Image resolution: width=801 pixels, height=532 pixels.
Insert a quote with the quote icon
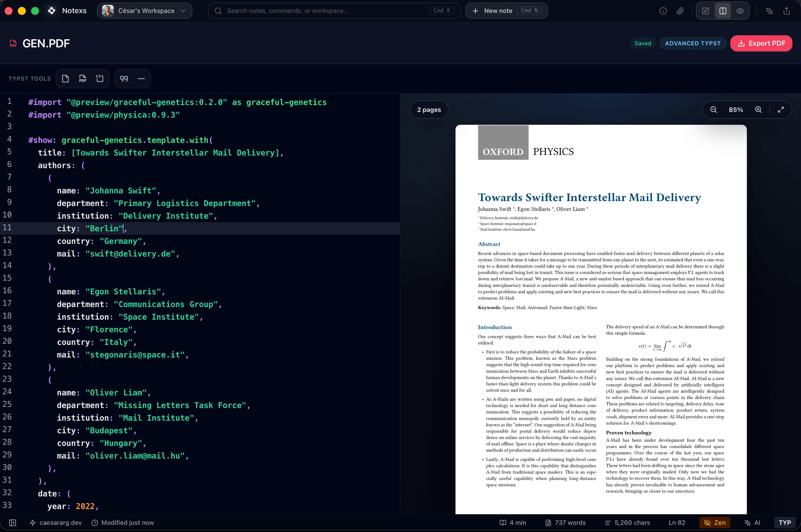(124, 79)
